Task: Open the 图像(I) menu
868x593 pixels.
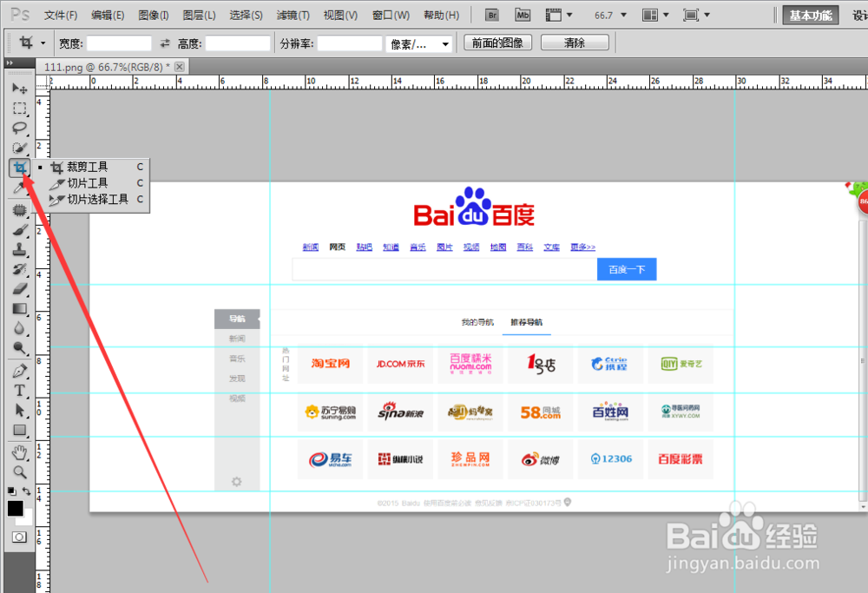Action: coord(154,16)
